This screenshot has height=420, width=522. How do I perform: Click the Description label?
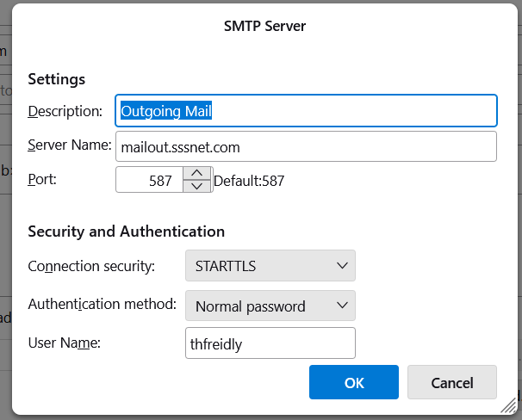(x=65, y=111)
